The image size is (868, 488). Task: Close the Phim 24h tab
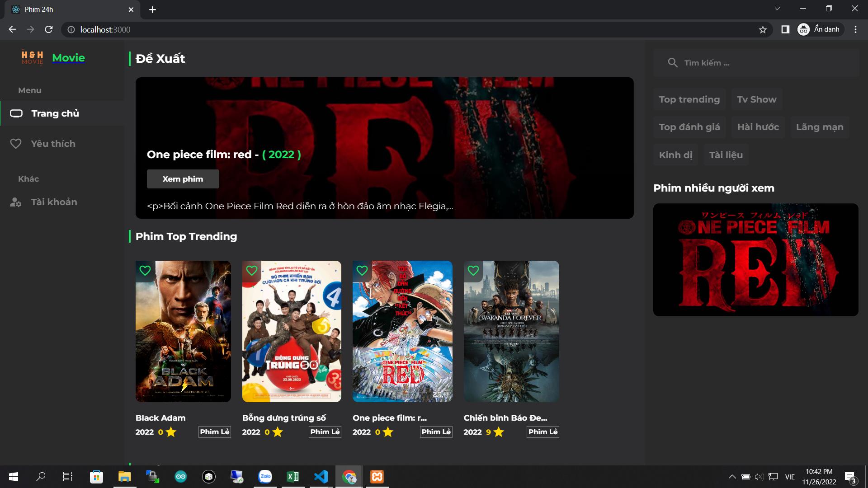tap(131, 9)
